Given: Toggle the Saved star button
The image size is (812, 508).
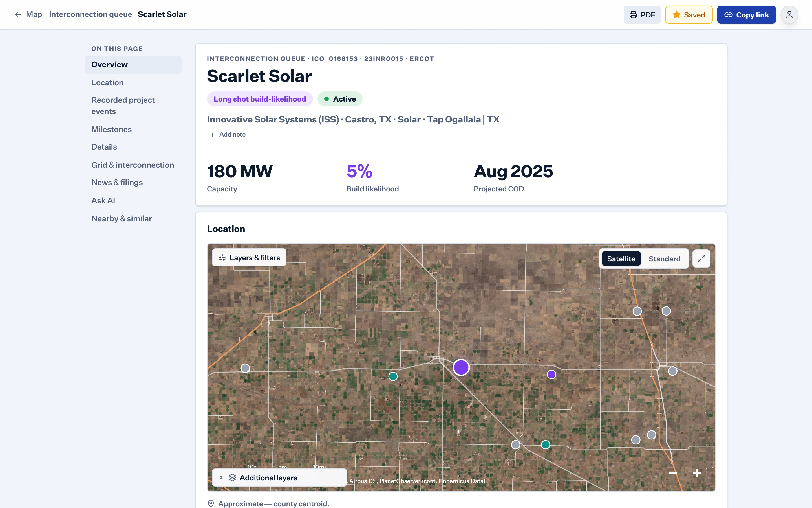Looking at the screenshot, I should point(689,15).
